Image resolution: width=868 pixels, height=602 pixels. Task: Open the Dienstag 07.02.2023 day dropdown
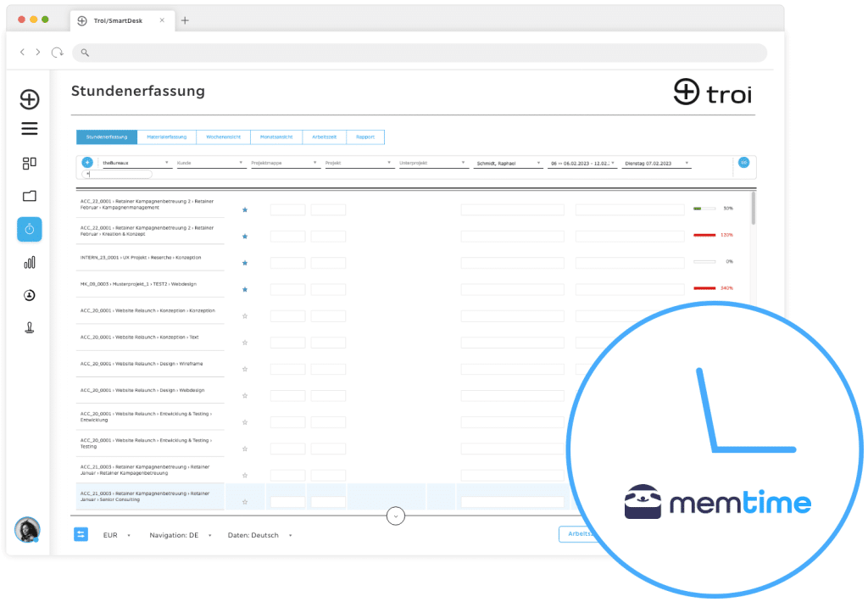click(657, 164)
